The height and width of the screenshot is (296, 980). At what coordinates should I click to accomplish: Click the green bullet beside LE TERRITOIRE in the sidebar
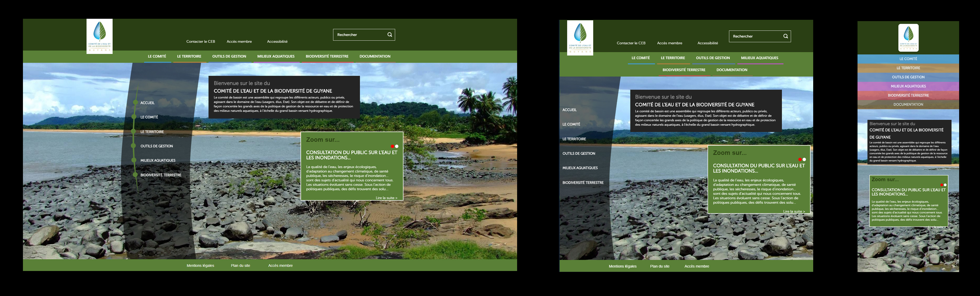pos(133,131)
